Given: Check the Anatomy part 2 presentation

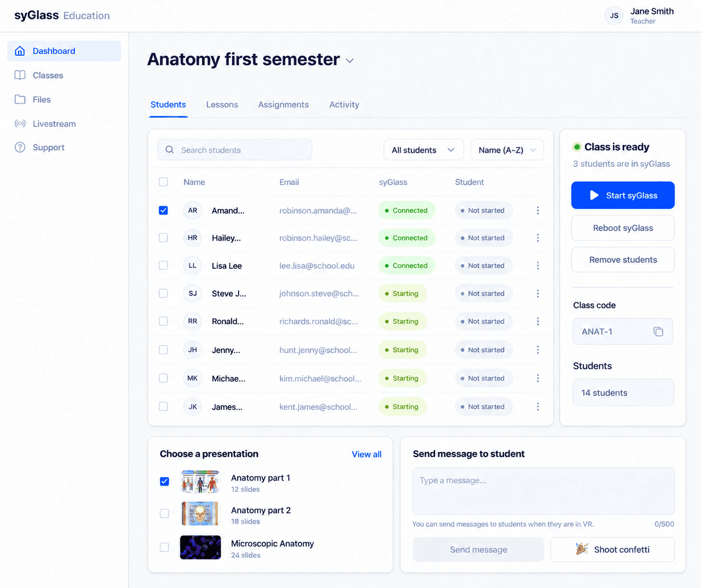Looking at the screenshot, I should tap(164, 513).
